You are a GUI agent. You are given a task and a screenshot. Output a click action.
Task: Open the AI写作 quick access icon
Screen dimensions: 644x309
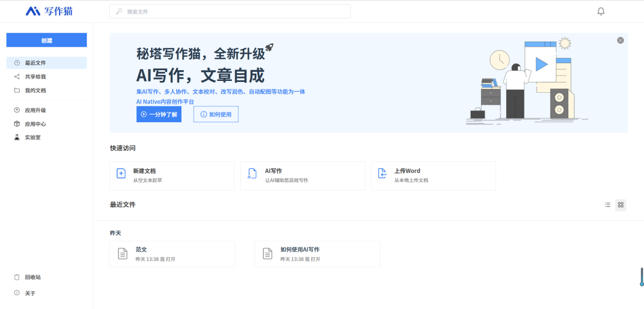point(252,173)
